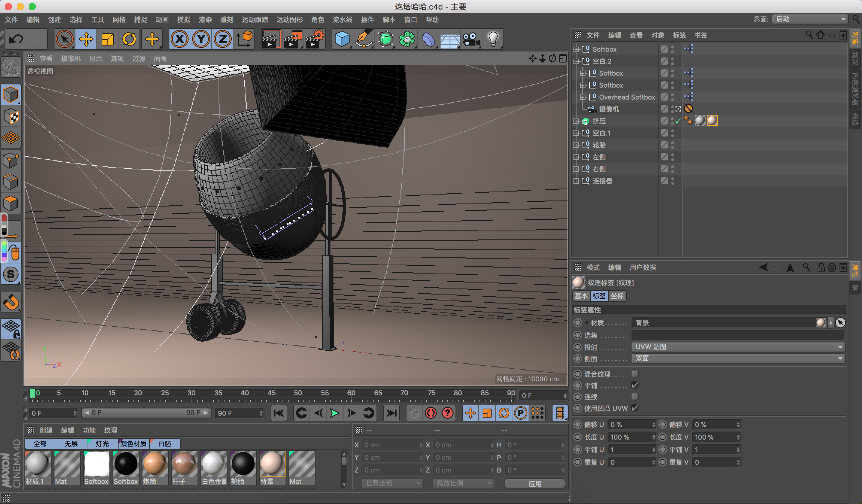Toggle layer box for 摄像机 row
The image size is (862, 504).
[x=664, y=109]
